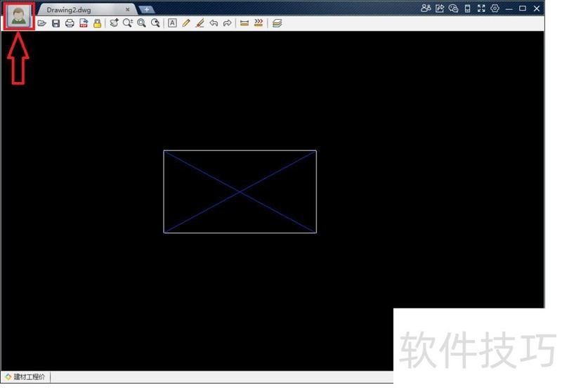Close the Drawing2.dwg tab

tap(128, 10)
